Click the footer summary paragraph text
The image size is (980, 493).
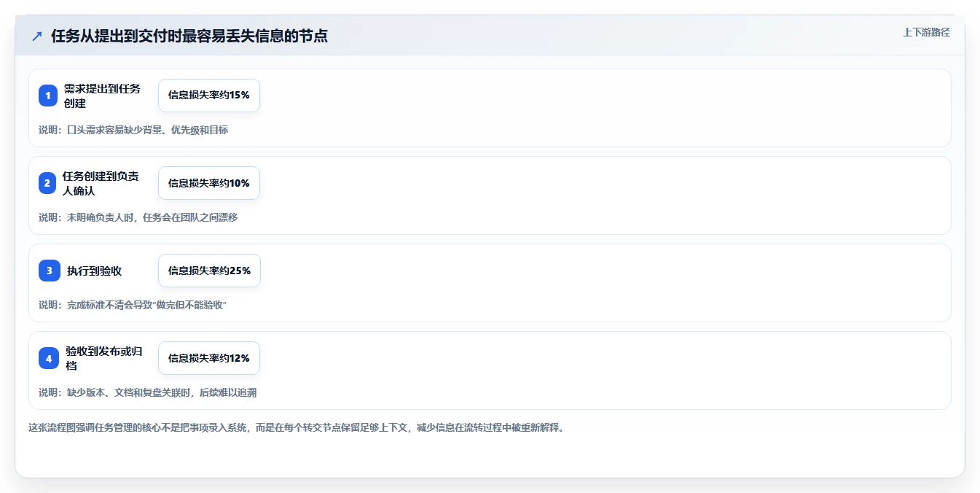point(296,427)
